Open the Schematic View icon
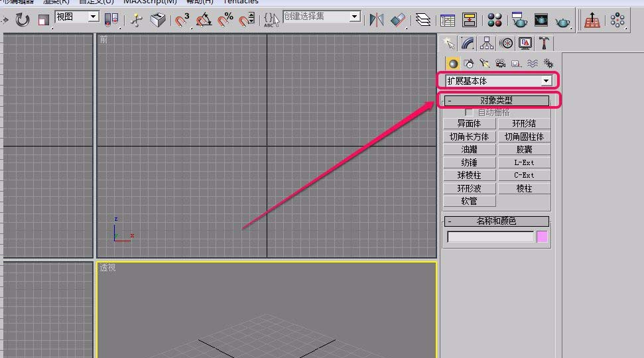The image size is (644, 358). click(x=469, y=20)
